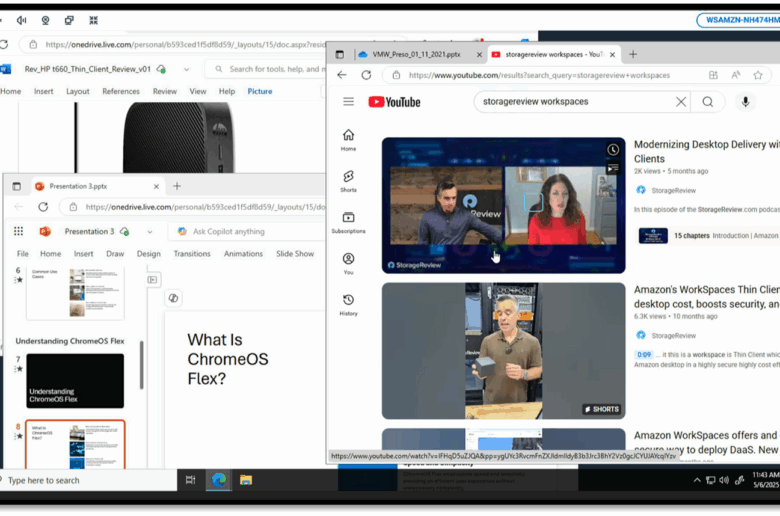Screen dimensions: 780x516
Task: Open the References tab in Word
Action: [x=121, y=91]
